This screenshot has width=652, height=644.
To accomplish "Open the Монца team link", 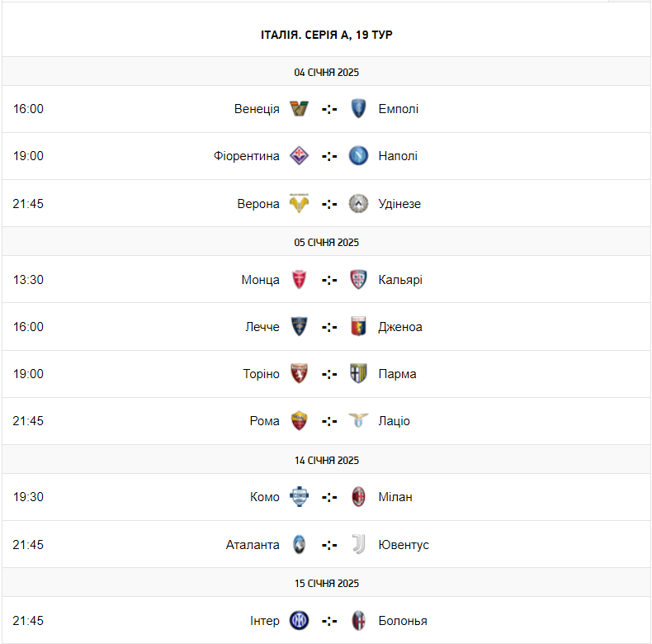I will (x=260, y=280).
